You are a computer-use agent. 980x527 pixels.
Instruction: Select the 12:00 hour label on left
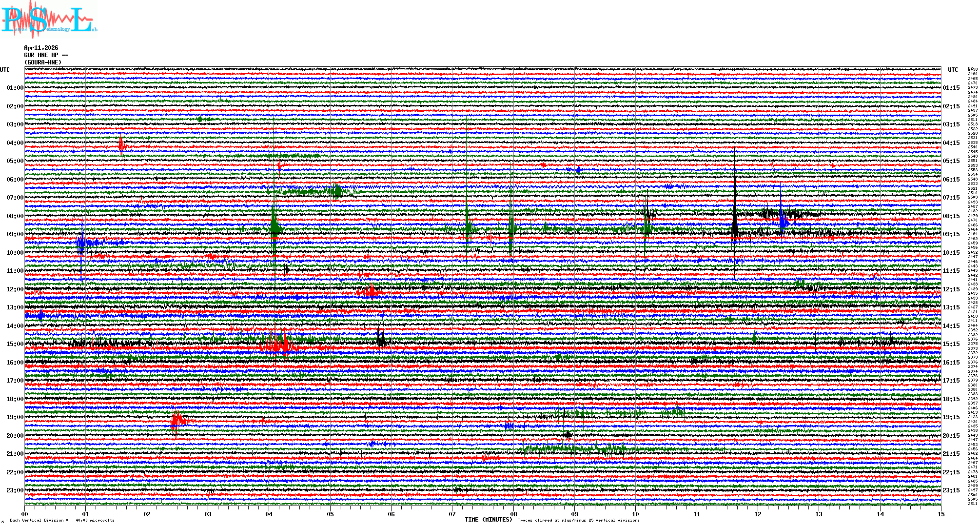tap(15, 289)
